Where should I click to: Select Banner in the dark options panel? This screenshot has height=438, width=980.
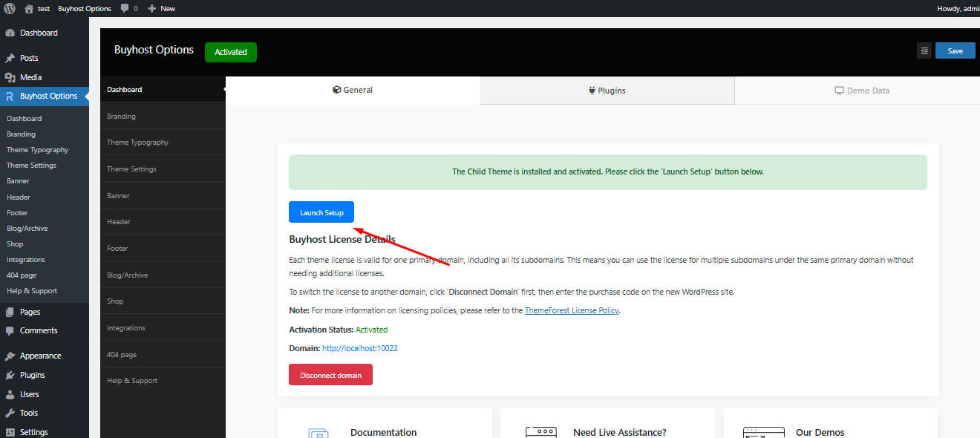pyautogui.click(x=163, y=195)
